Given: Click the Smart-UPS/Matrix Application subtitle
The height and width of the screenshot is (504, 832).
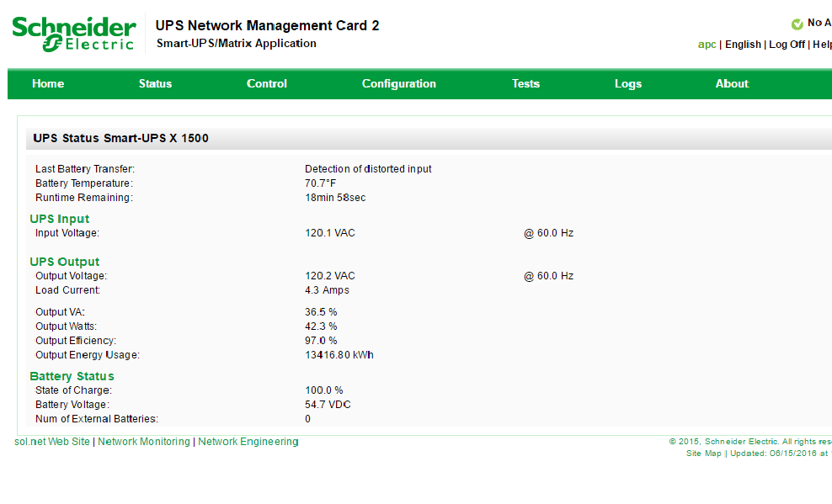Looking at the screenshot, I should point(236,44).
